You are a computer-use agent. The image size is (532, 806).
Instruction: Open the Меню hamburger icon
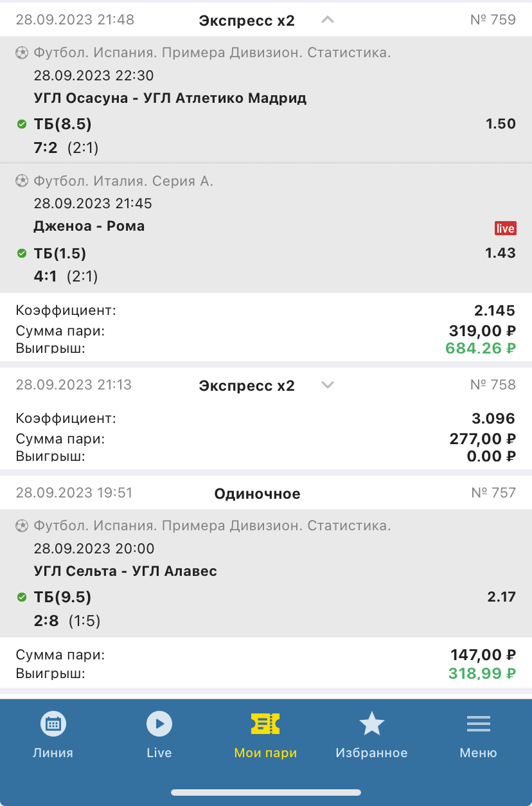pos(478,724)
